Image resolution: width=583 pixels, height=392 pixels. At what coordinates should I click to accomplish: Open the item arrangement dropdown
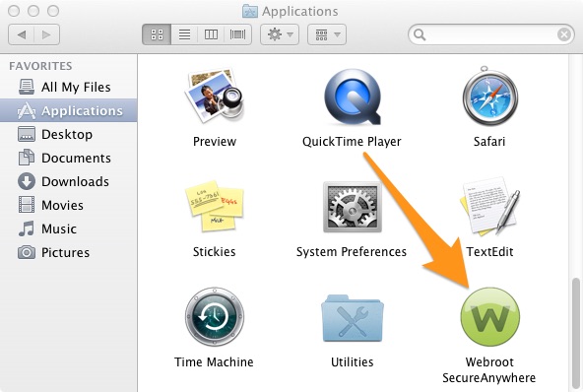click(x=327, y=34)
